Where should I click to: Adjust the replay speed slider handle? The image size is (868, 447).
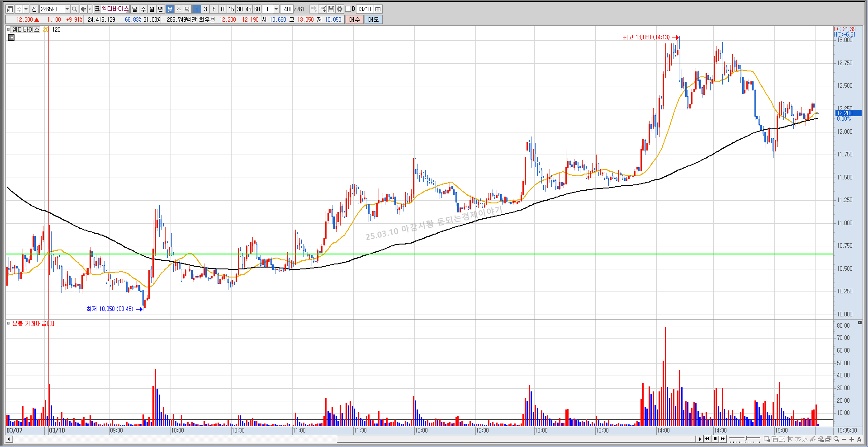click(x=746, y=438)
